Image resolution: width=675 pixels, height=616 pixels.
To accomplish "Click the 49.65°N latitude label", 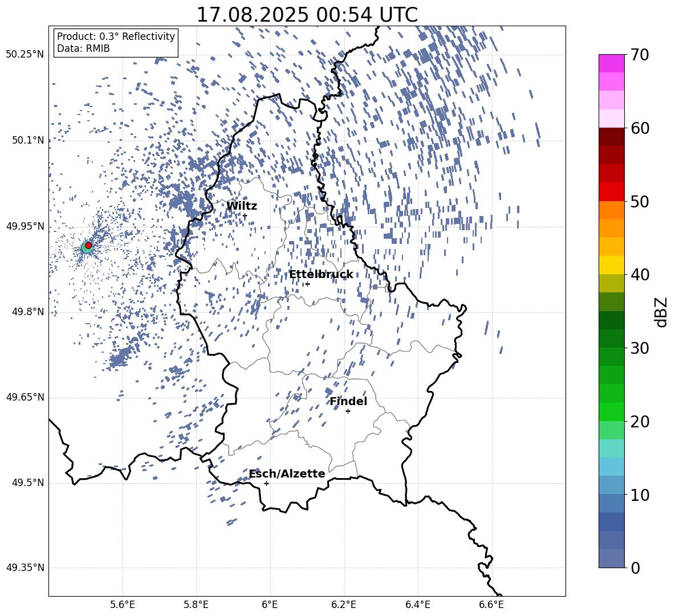I will pyautogui.click(x=25, y=397).
